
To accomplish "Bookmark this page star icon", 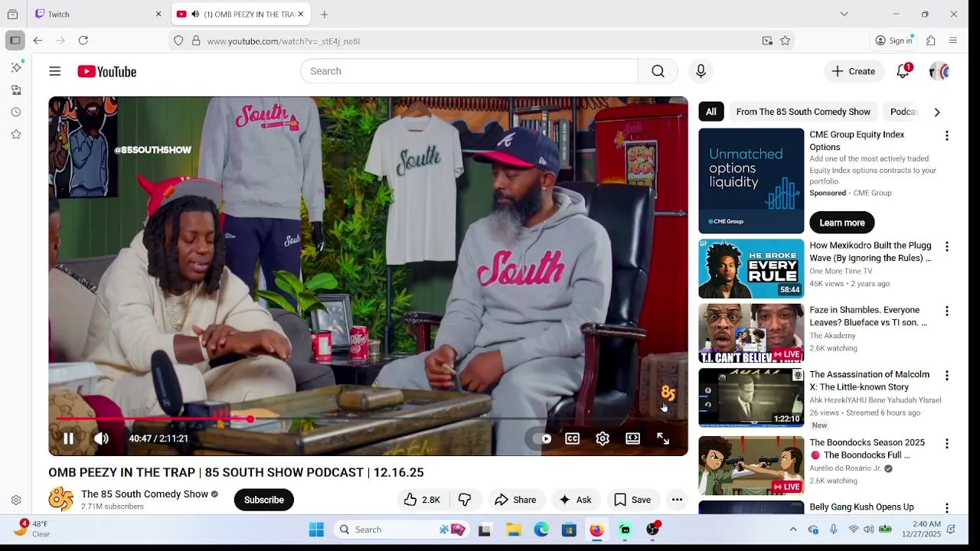I will (786, 41).
